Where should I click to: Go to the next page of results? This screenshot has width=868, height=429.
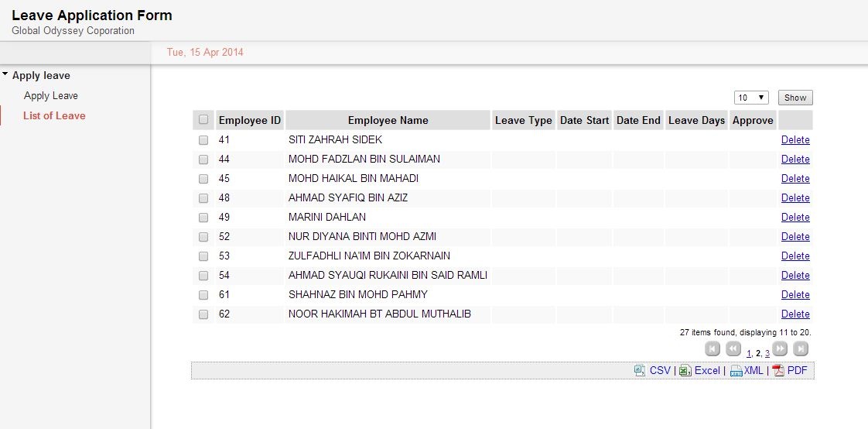coord(781,349)
